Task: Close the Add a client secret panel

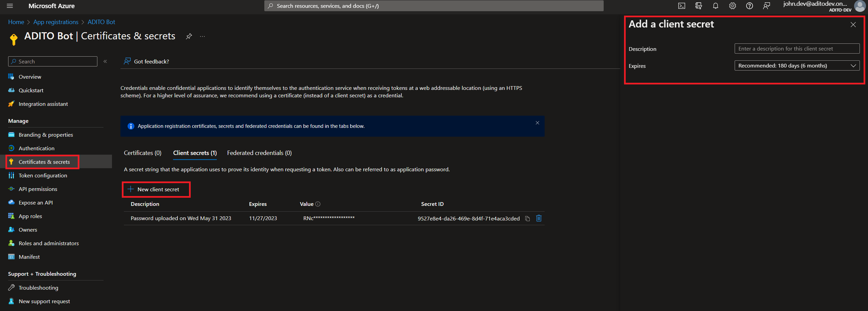Action: click(853, 24)
